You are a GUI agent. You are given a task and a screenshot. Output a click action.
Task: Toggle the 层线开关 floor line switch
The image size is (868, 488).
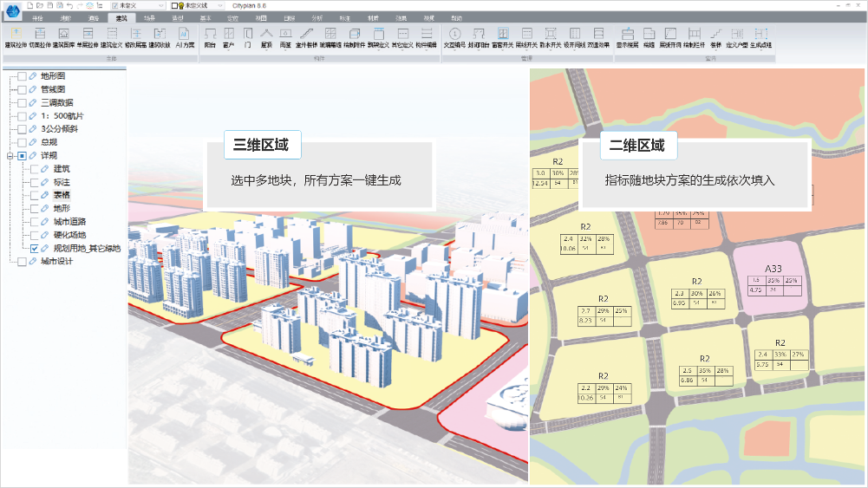526,37
